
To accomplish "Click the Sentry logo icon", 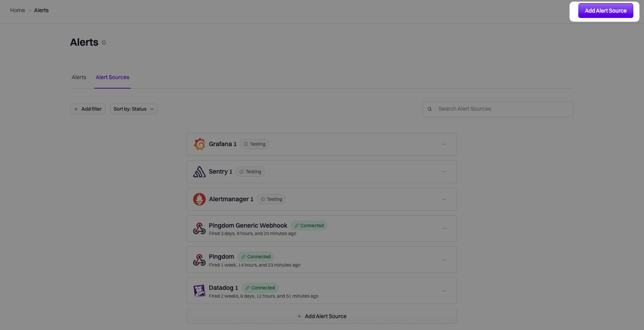I will point(199,172).
